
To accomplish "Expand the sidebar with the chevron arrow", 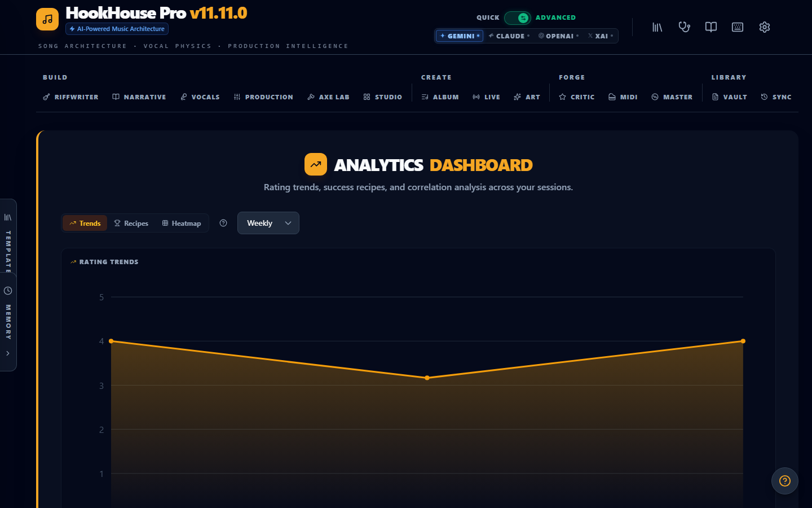I will click(x=8, y=353).
